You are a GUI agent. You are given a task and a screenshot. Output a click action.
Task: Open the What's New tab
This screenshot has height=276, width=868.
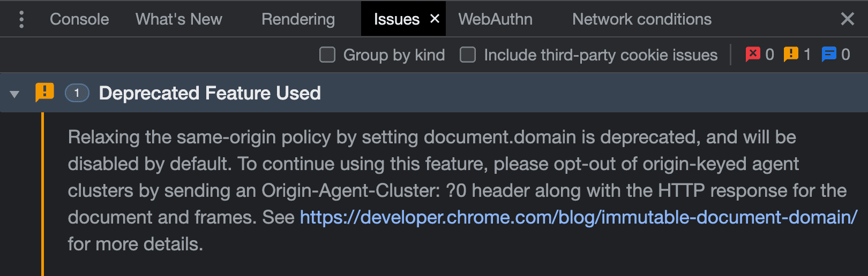(178, 19)
